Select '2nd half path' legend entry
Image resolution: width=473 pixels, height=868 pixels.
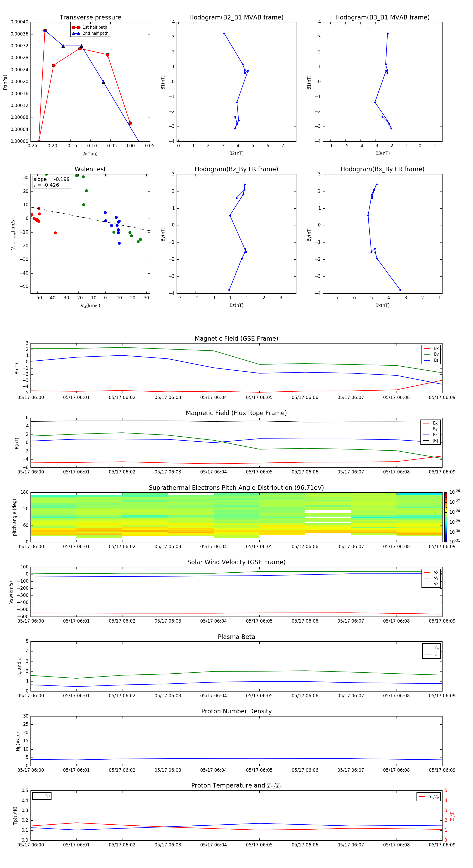(91, 33)
